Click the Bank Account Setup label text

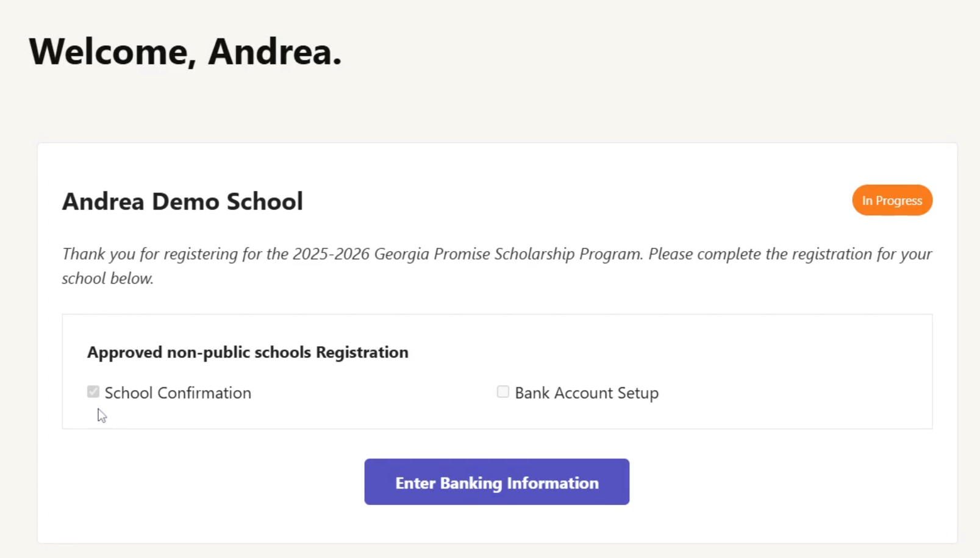586,393
